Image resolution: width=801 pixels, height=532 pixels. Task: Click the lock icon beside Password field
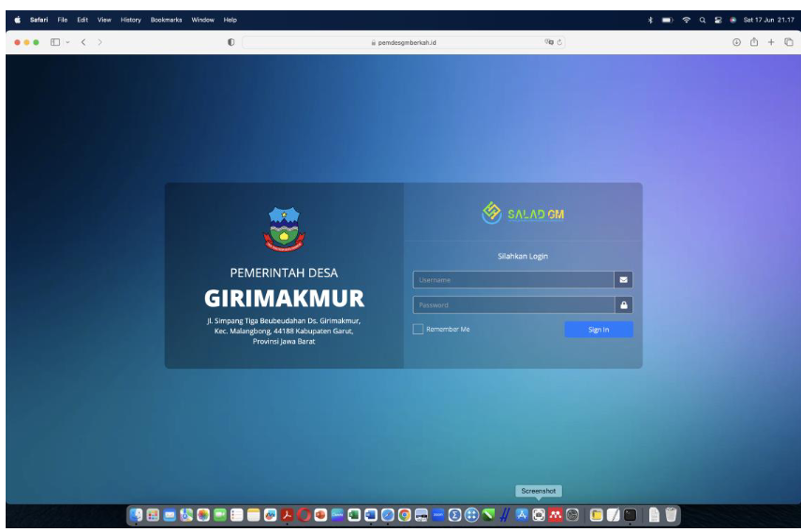click(x=624, y=304)
